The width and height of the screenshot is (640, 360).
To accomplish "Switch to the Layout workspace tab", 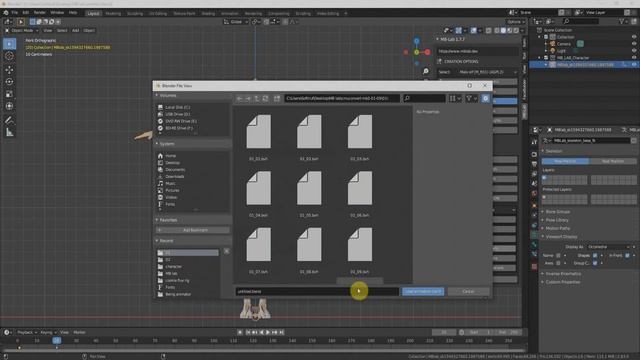I will pyautogui.click(x=93, y=13).
